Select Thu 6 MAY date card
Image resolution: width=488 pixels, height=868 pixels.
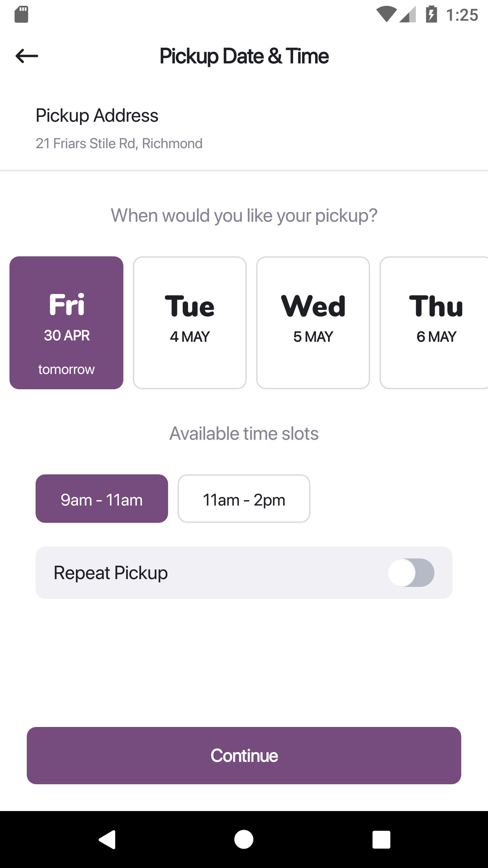pos(435,323)
